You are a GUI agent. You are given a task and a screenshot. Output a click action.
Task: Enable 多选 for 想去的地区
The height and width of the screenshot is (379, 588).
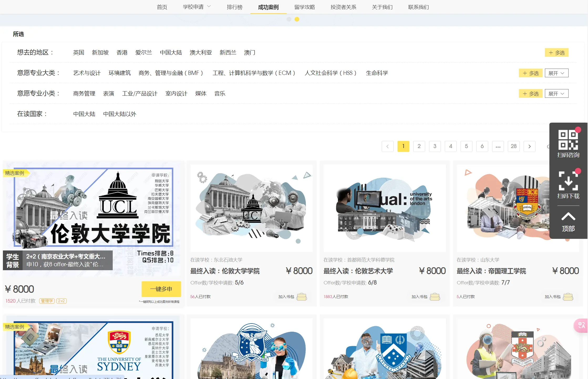[x=556, y=53]
